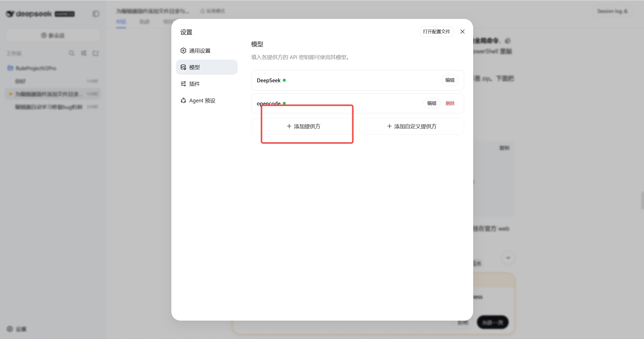Click the round scroll-down chevron button
Screen dimensions: 644x339
pyautogui.click(x=508, y=258)
